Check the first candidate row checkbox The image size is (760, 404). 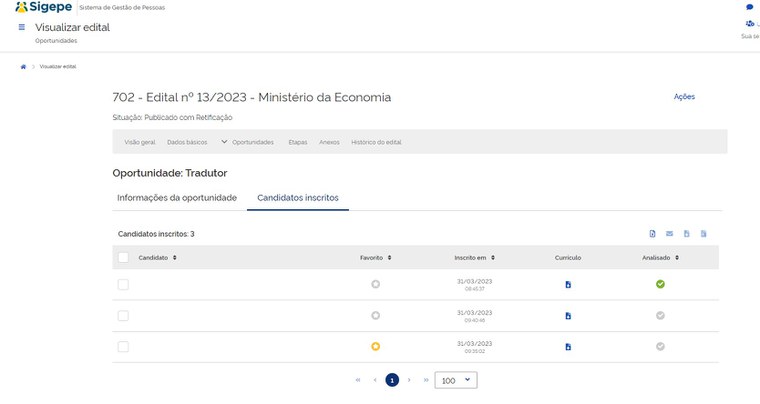pyautogui.click(x=123, y=285)
